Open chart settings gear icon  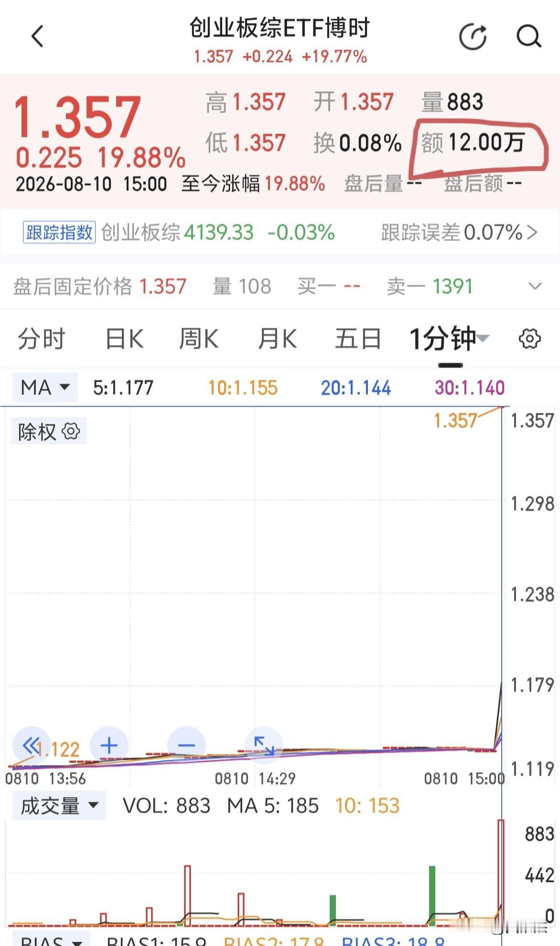pyautogui.click(x=529, y=339)
